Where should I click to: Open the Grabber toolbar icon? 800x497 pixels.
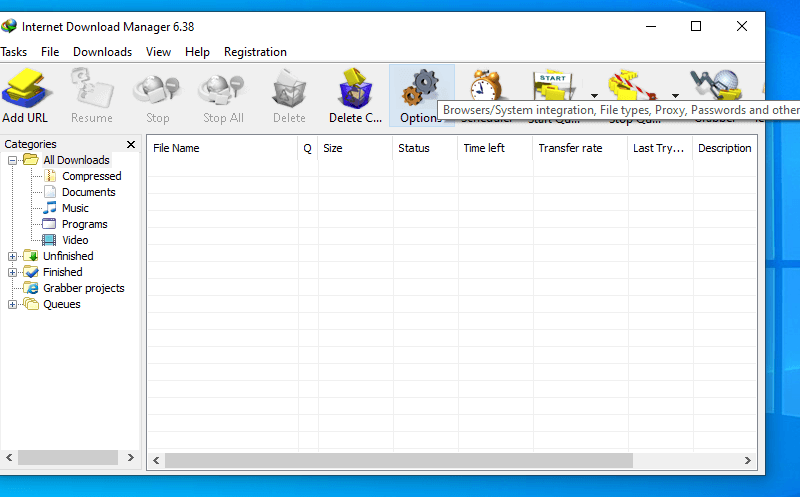(x=715, y=85)
